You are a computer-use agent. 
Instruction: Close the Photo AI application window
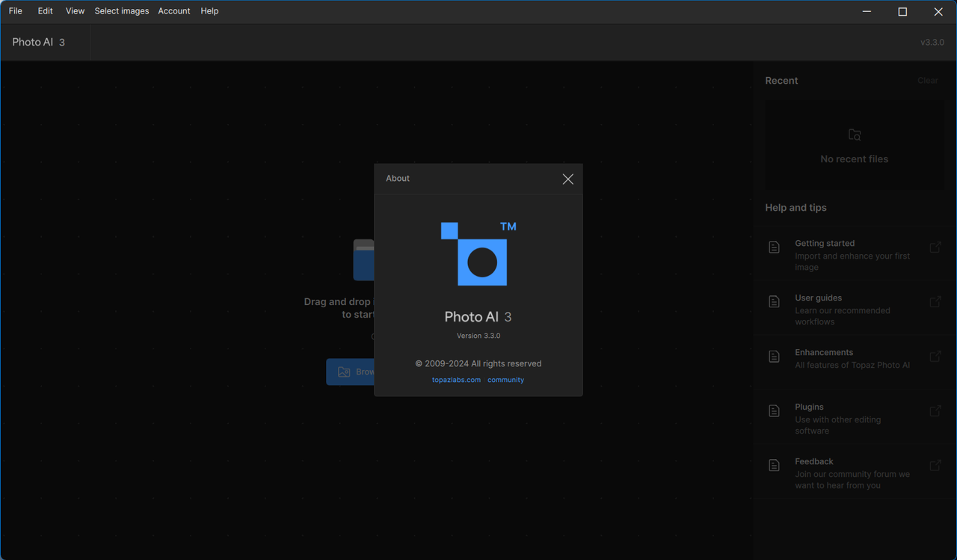coord(938,11)
